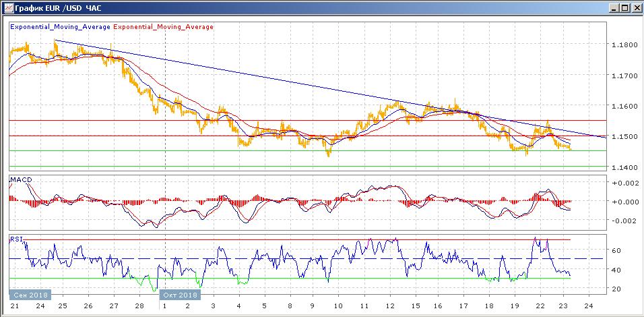Click the red Exponential_Moving_Average legend label

pyautogui.click(x=163, y=27)
